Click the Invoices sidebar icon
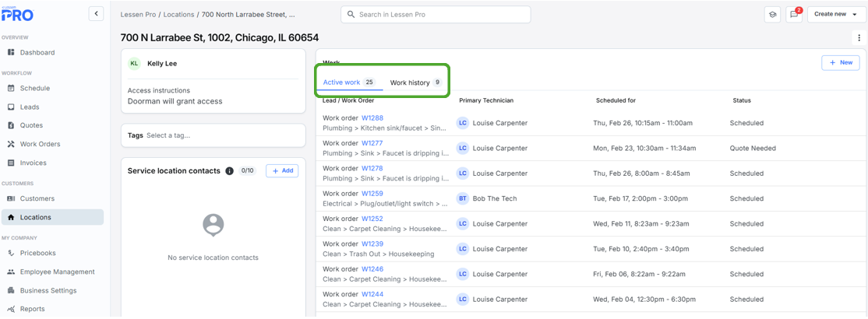The image size is (868, 319). tap(11, 163)
